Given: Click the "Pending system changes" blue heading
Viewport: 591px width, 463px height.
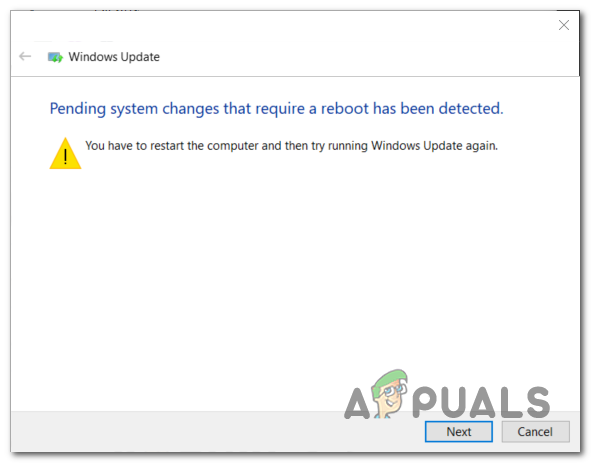Looking at the screenshot, I should click(276, 109).
